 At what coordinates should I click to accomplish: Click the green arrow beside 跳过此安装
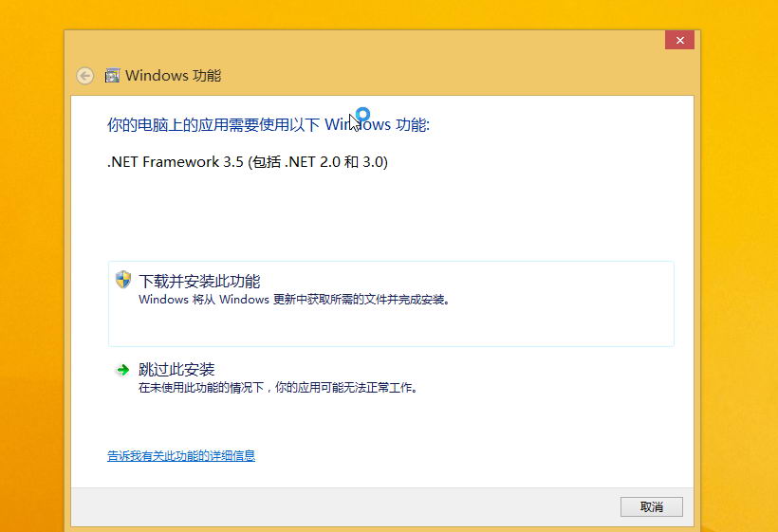tap(122, 370)
